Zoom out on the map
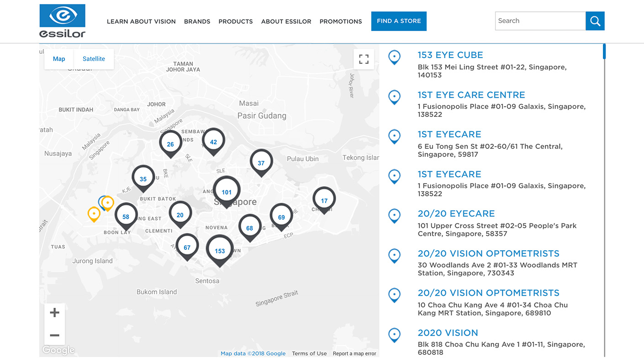Image resolution: width=644 pixels, height=363 pixels. (x=55, y=335)
